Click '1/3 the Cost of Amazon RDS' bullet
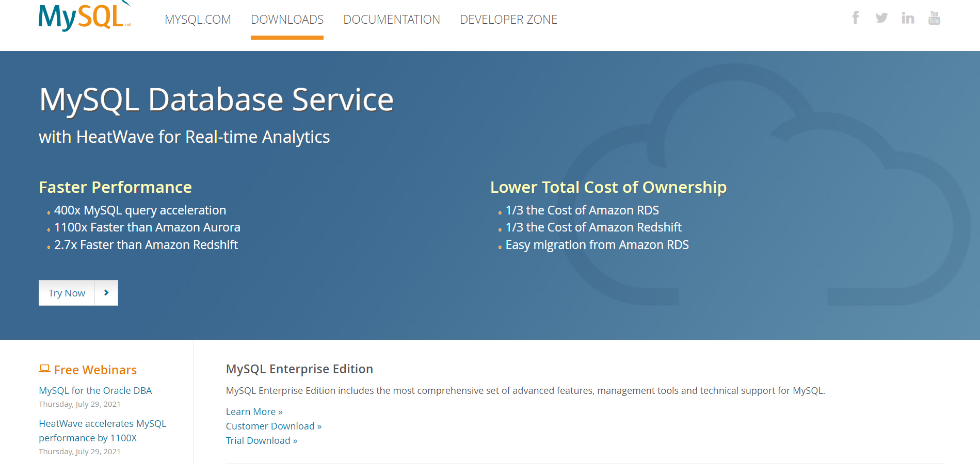Screen dimensions: 980x464 pyautogui.click(x=582, y=210)
